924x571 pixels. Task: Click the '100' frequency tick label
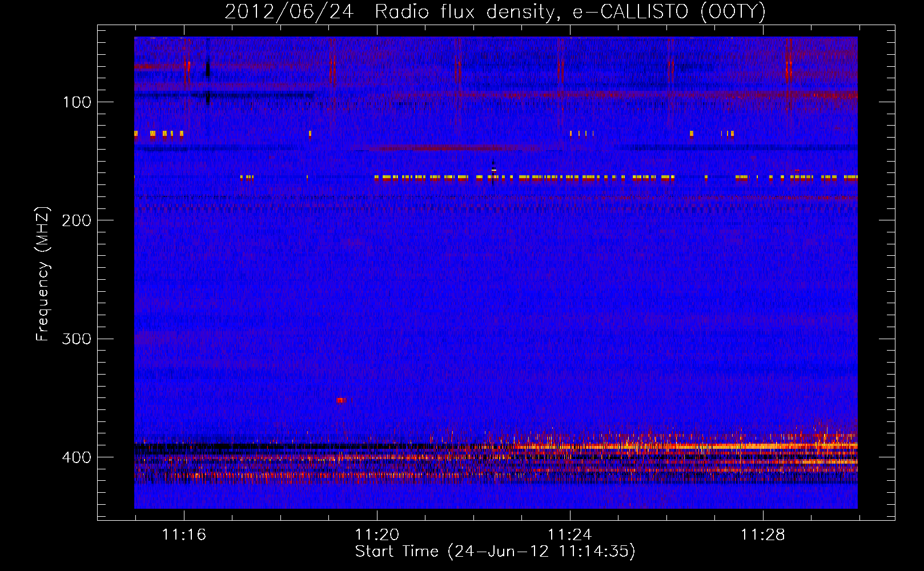point(77,102)
